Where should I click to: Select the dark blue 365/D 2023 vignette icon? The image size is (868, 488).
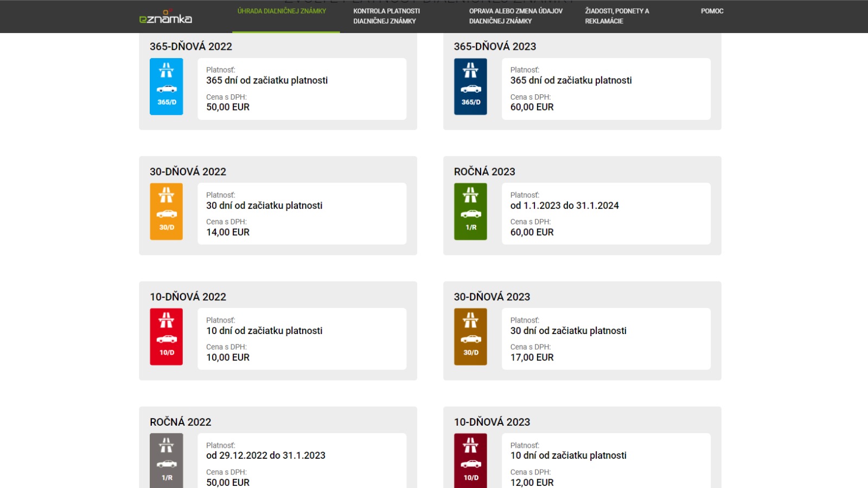(470, 87)
